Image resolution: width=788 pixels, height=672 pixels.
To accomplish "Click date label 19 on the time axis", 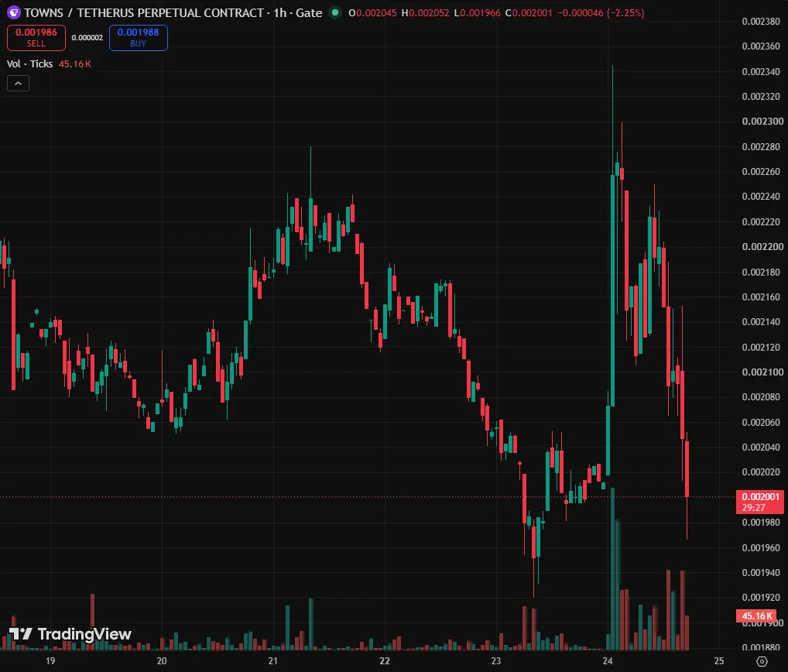I will click(50, 661).
